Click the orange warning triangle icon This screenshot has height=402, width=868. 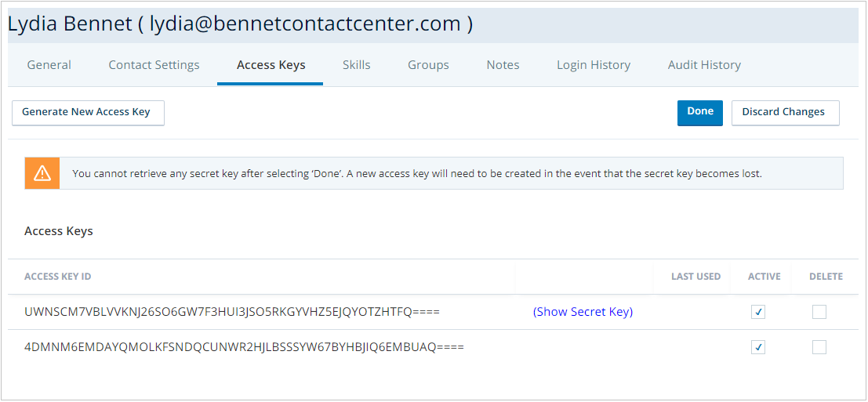pyautogui.click(x=42, y=173)
